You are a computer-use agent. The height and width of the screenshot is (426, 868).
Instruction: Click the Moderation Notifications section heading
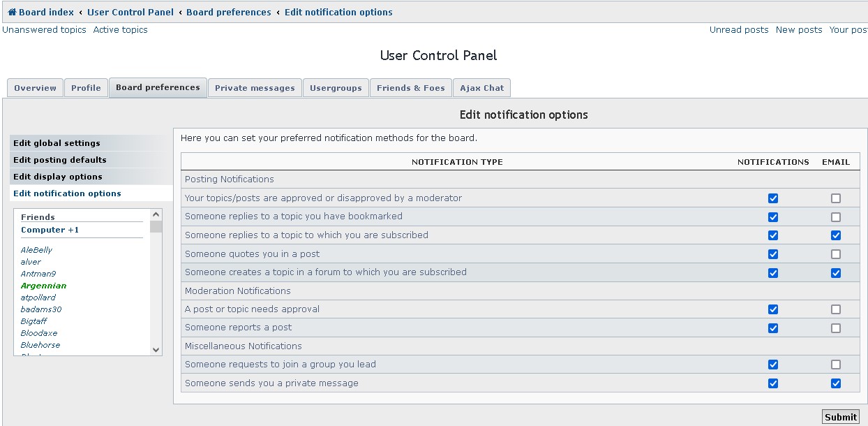[x=238, y=291]
